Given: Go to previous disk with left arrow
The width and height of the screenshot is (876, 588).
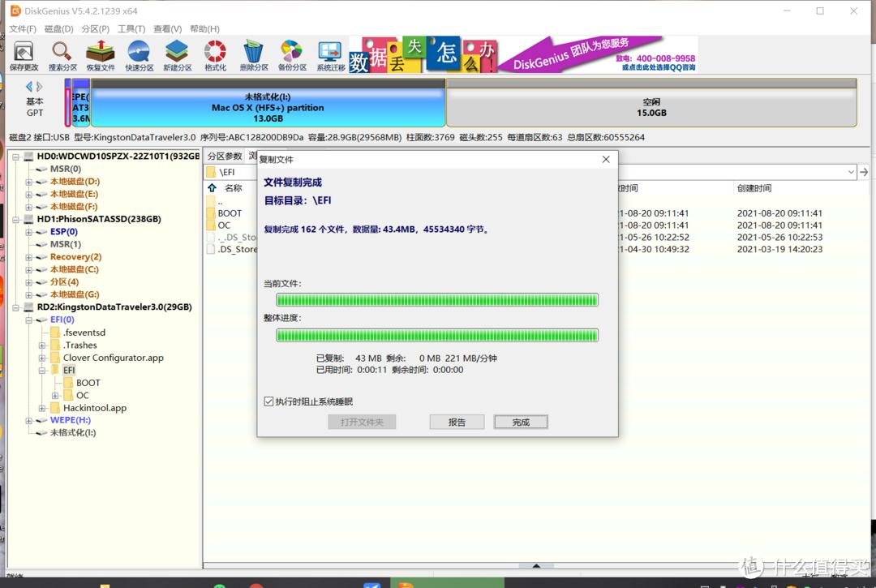Looking at the screenshot, I should (x=29, y=87).
